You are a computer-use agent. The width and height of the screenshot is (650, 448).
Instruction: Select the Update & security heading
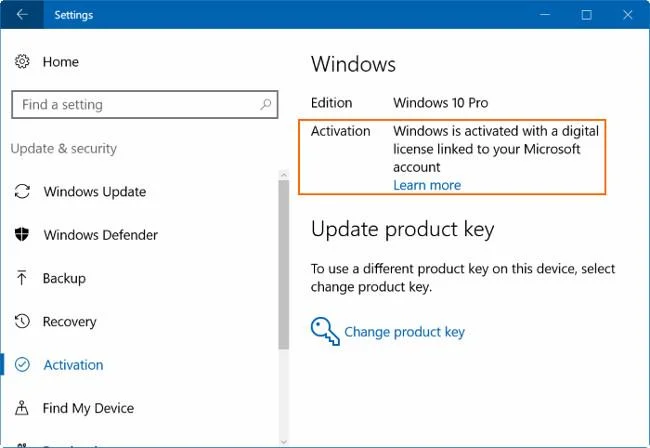64,148
